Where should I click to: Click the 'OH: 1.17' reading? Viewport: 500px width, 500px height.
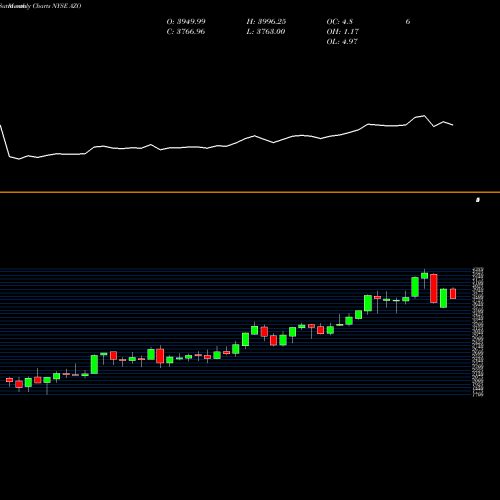(x=342, y=32)
